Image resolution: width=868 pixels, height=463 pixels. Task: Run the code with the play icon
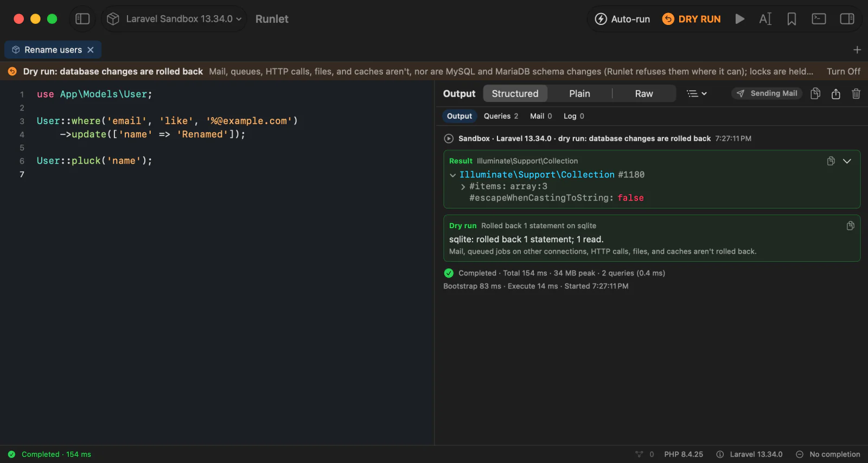tap(739, 19)
